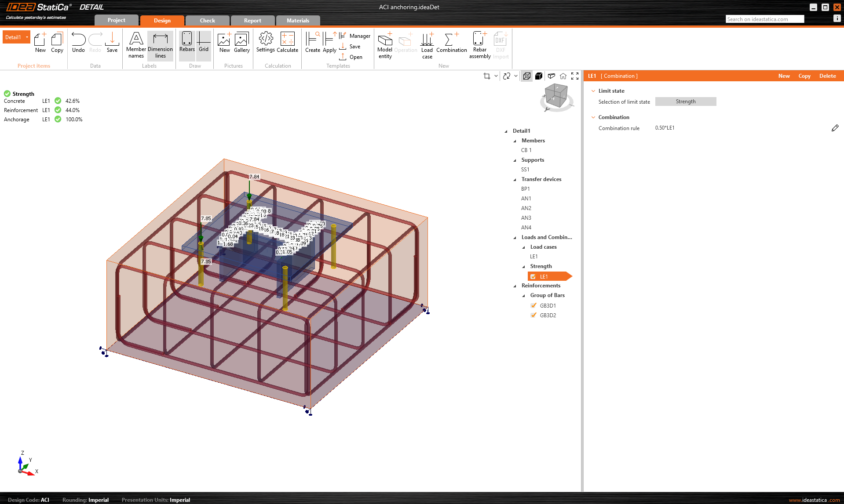
Task: Open the Materials tab
Action: (x=298, y=21)
